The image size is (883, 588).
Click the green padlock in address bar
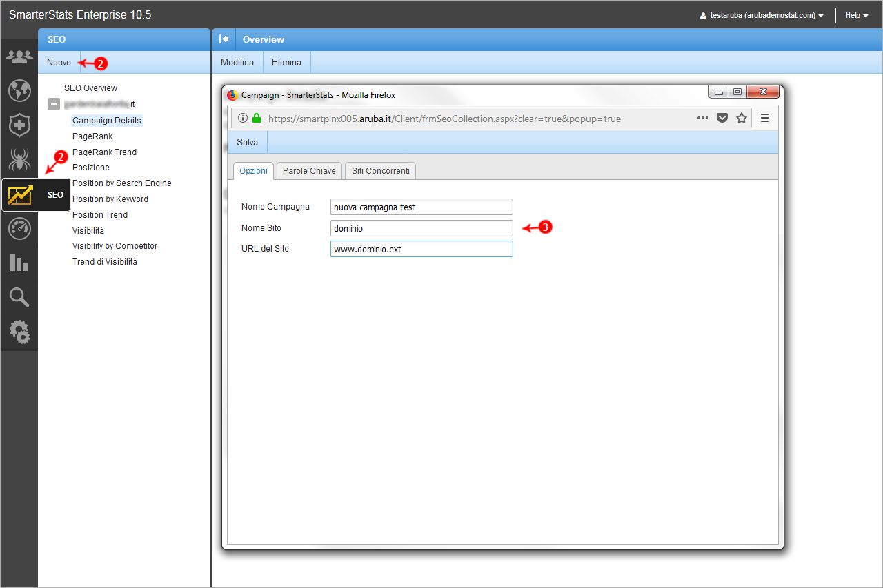pos(257,119)
